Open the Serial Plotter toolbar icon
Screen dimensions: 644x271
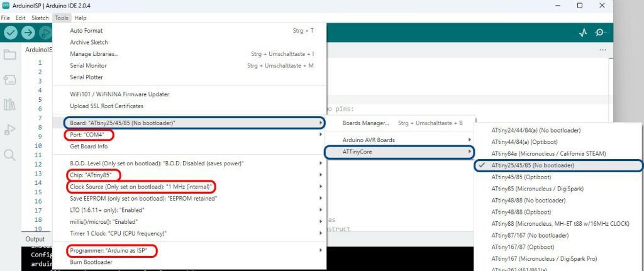(x=583, y=33)
